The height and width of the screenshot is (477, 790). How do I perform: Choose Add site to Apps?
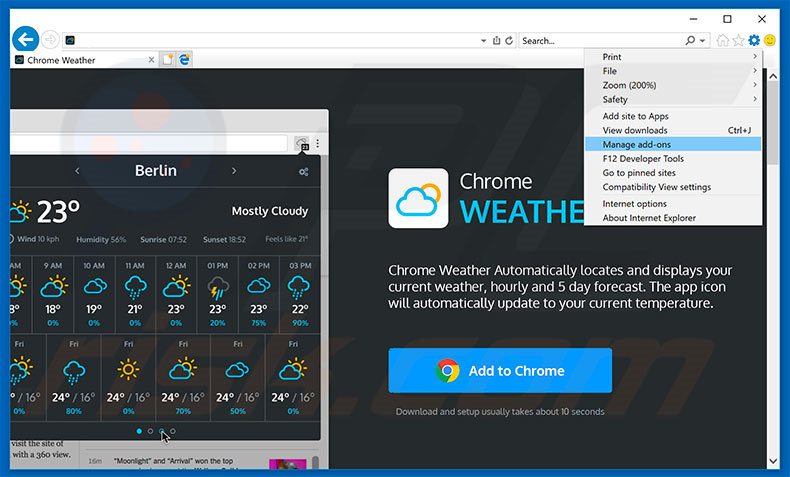[673, 116]
